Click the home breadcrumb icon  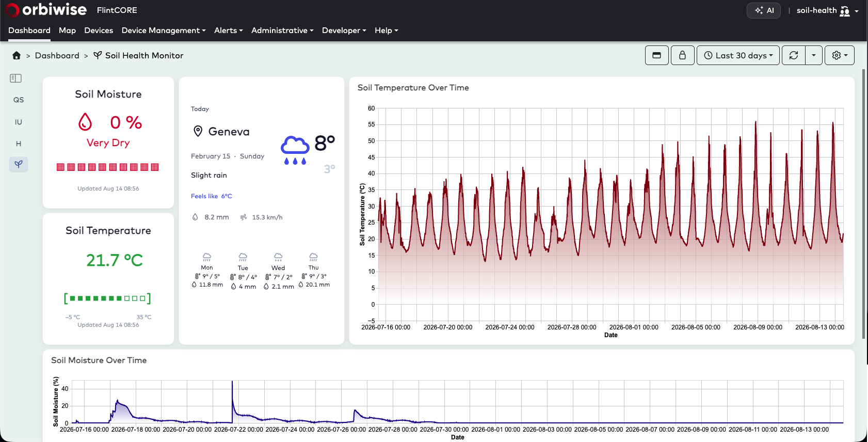click(x=17, y=55)
